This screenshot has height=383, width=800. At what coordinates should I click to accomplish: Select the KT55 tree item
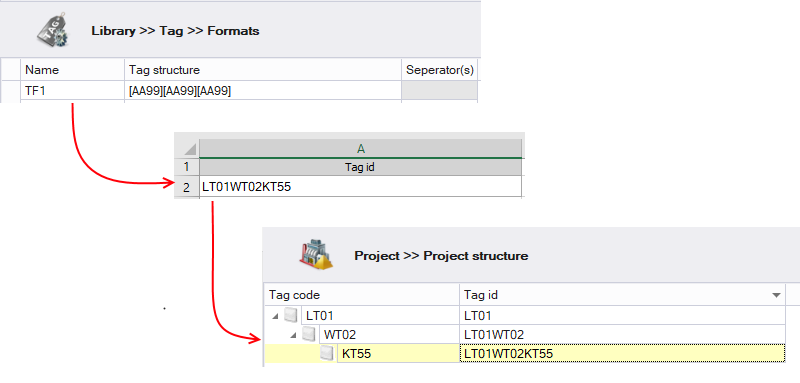click(x=356, y=353)
